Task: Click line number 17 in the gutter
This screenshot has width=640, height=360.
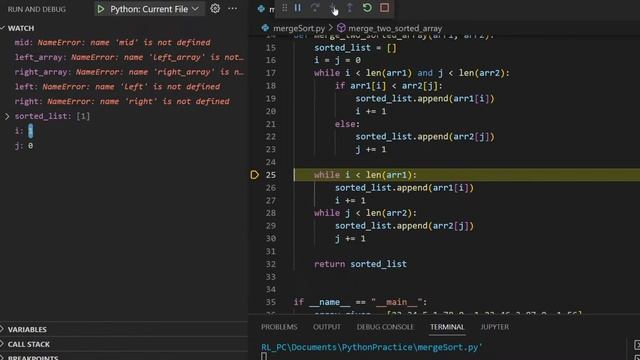Action: (x=271, y=73)
